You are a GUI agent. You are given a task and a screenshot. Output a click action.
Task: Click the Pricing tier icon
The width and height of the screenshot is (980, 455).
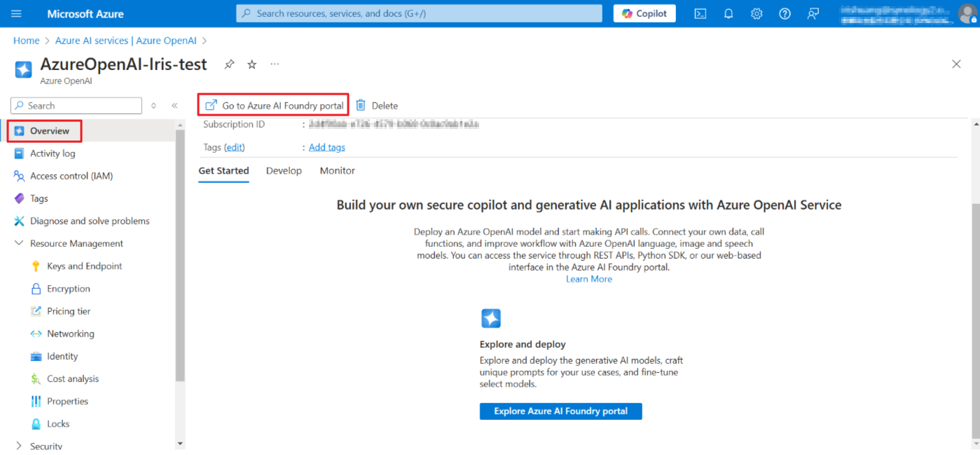(36, 311)
